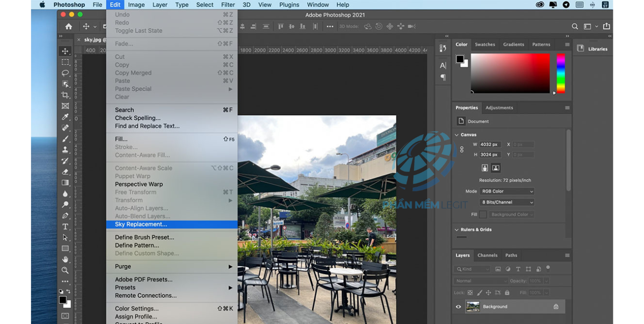
Task: Select the Pen tool
Action: click(x=65, y=215)
